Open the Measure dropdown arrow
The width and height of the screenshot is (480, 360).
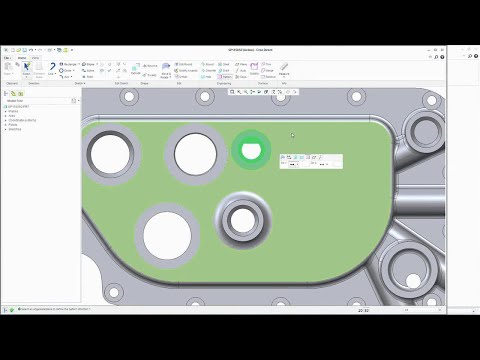pos(284,77)
